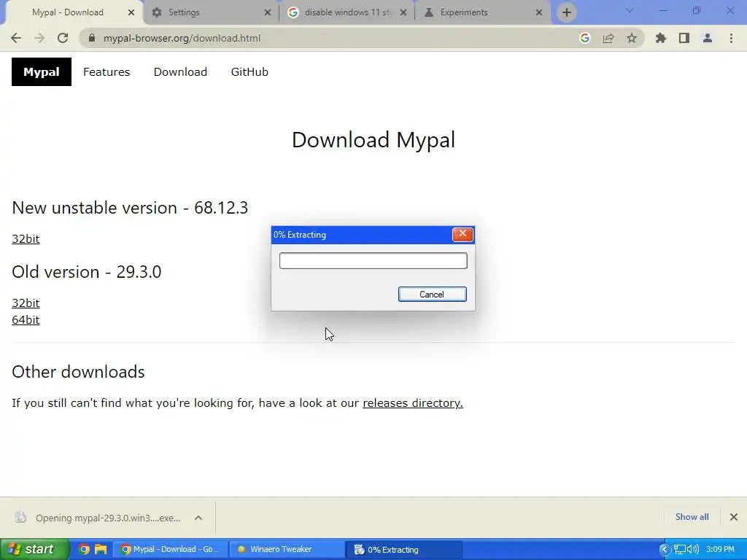The image size is (747, 560).
Task: Open the releases directory link
Action: coord(413,402)
